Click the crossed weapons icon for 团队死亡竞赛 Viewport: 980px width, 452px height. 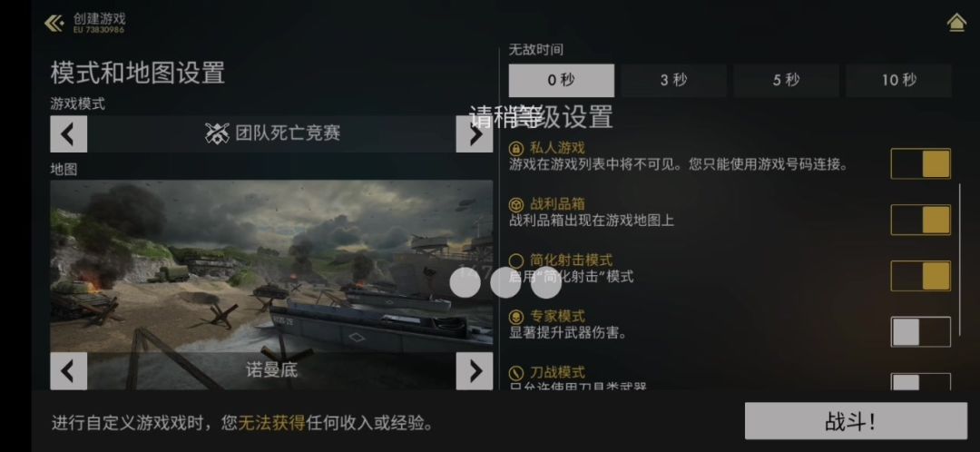click(x=218, y=133)
